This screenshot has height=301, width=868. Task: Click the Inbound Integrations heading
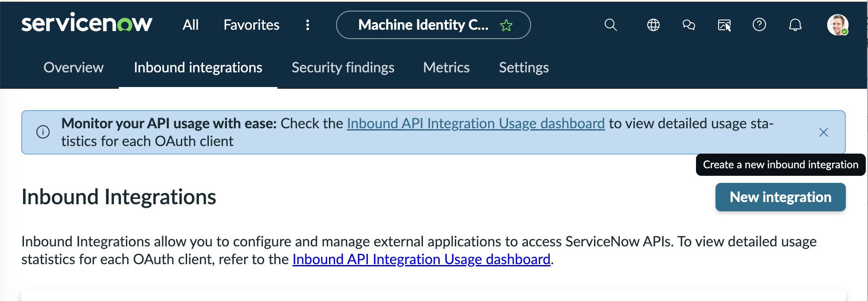119,197
